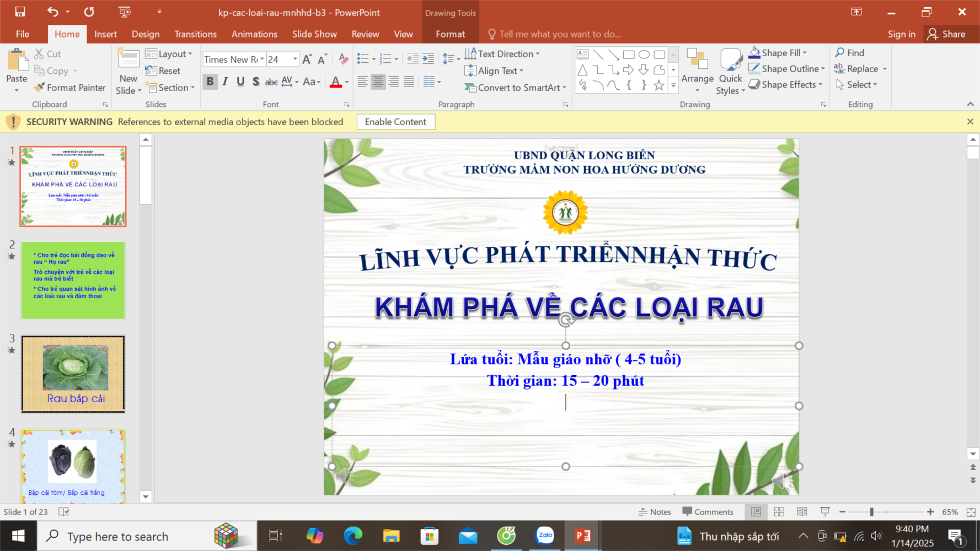The width and height of the screenshot is (980, 551).
Task: Open the Layout dropdown menu
Action: point(169,54)
